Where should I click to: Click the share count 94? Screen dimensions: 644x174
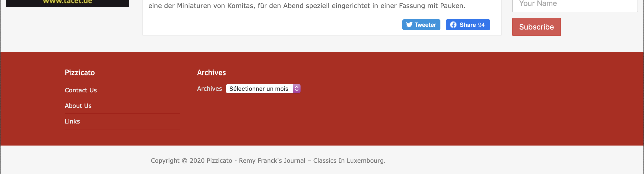(x=481, y=25)
